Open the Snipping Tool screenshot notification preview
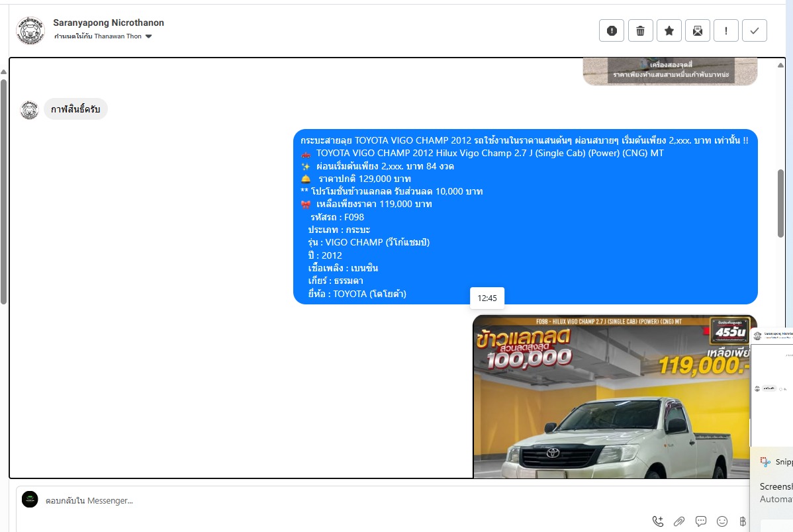The image size is (793, 532). pos(772,387)
